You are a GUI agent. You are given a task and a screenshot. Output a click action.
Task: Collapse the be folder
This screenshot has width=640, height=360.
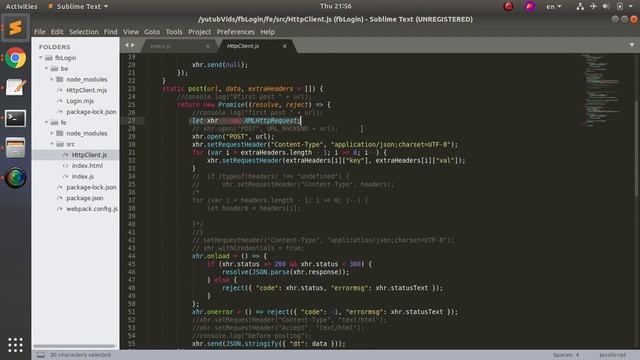pos(47,69)
